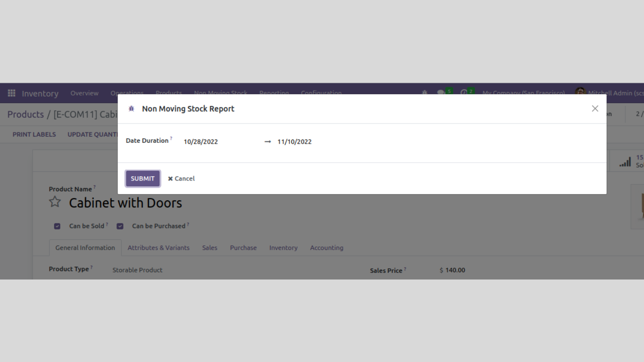Open the My Company switcher dropdown
The image size is (644, 362).
click(523, 93)
